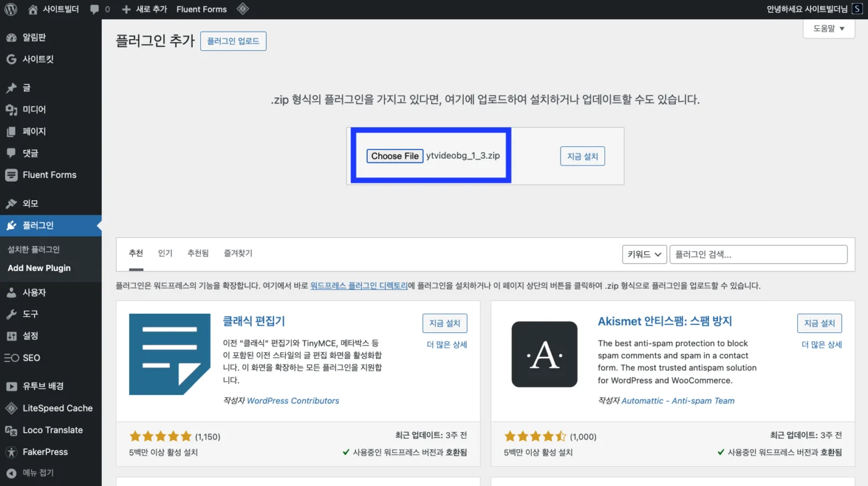Focus the 플러그인 검색 search field

pyautogui.click(x=758, y=254)
